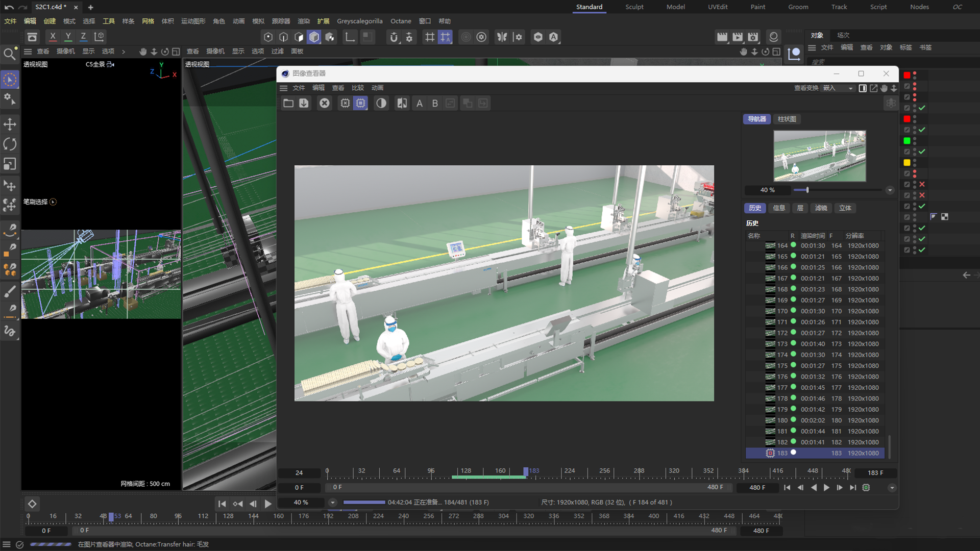Click the Points mode hexagon icon

(268, 37)
